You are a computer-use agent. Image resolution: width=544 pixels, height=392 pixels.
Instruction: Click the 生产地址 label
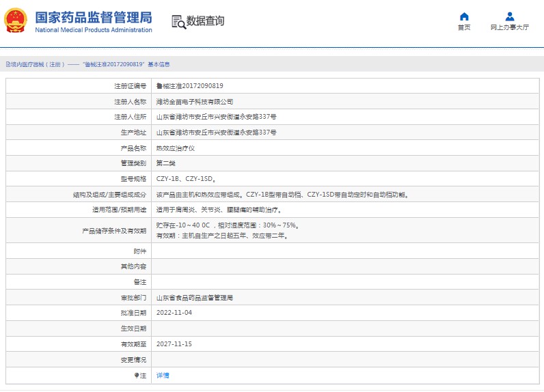(133, 132)
